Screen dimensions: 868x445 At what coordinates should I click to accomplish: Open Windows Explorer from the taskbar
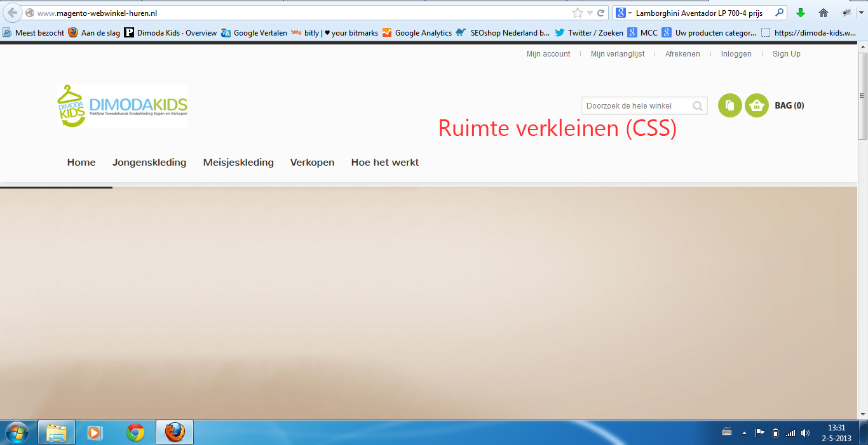click(57, 432)
